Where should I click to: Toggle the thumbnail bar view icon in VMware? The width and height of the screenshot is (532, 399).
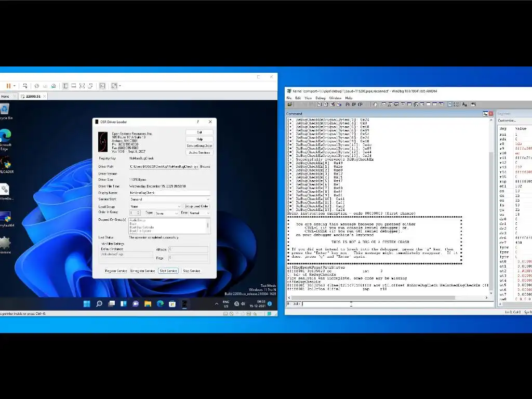74,86
